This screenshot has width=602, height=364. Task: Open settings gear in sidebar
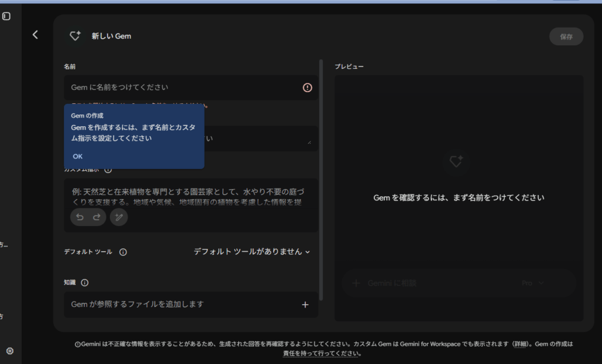(x=10, y=351)
